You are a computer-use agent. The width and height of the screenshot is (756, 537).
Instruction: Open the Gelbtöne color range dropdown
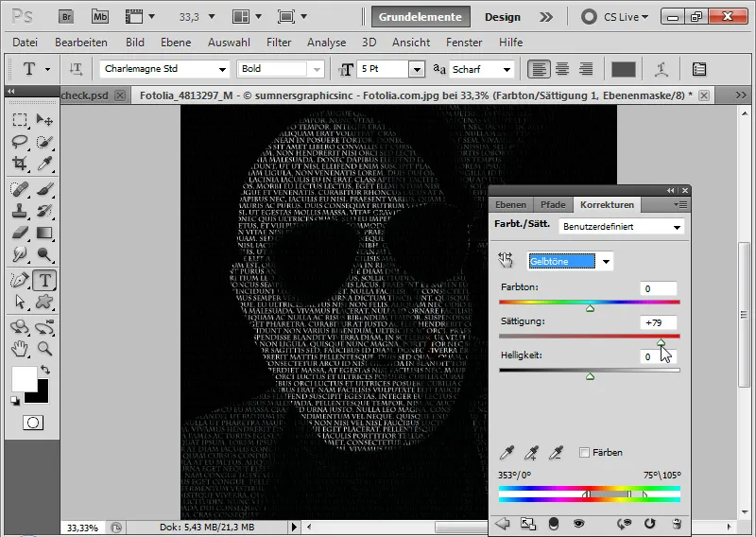pyautogui.click(x=606, y=262)
